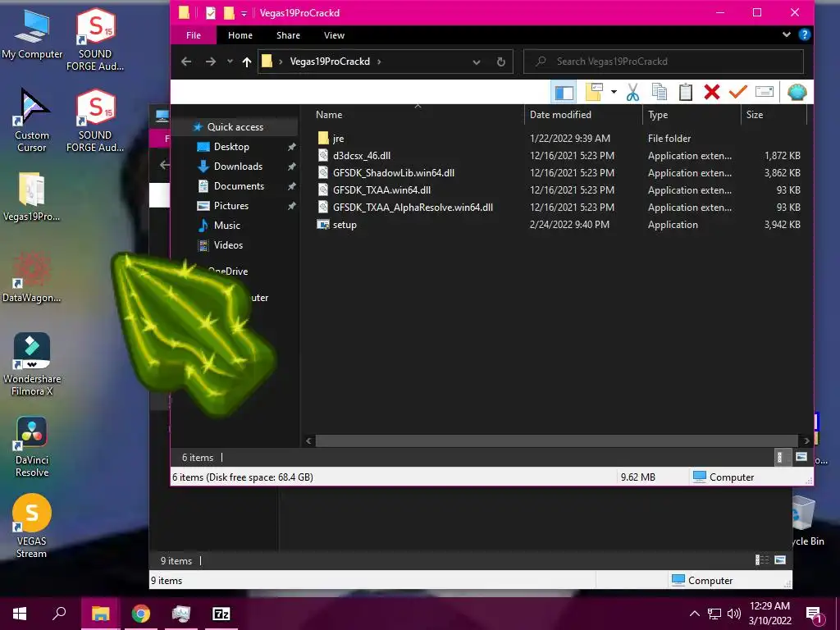Open Classic Shell settings shell icon

797,92
